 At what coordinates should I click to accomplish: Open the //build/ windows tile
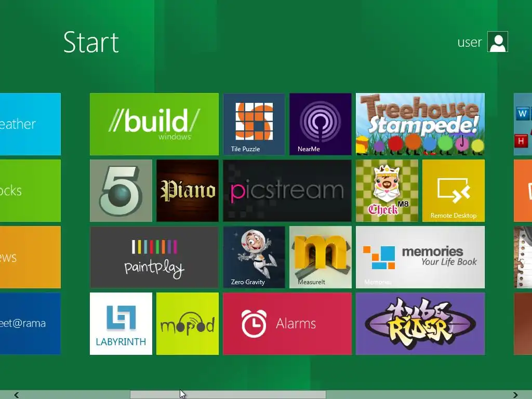[154, 124]
